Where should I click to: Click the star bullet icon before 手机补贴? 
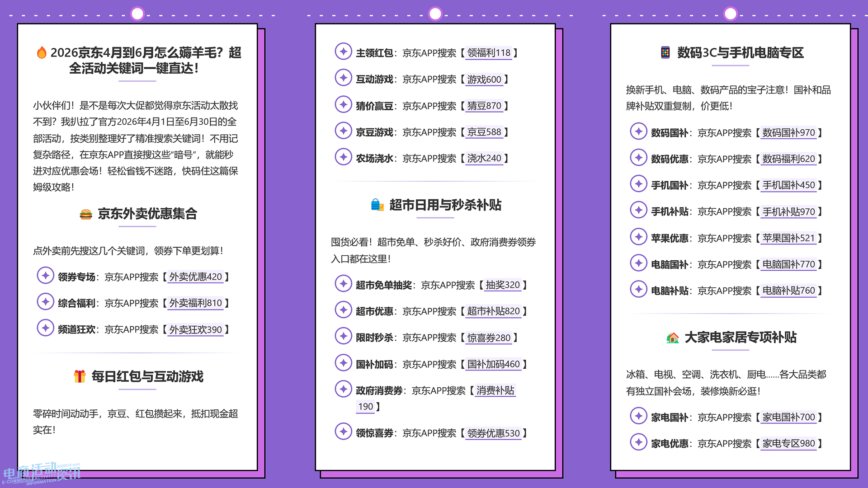[x=639, y=210]
